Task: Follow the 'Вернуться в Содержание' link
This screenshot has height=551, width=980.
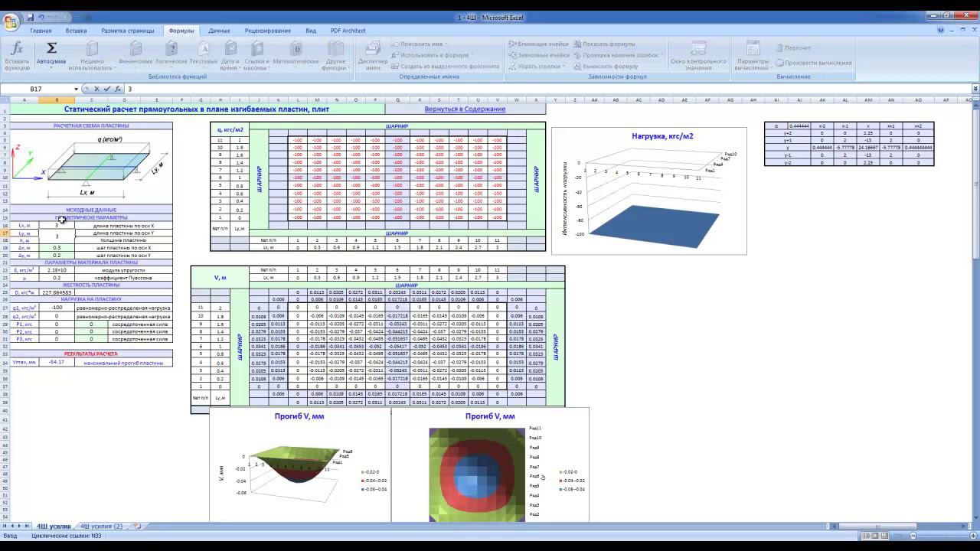Action: click(465, 109)
